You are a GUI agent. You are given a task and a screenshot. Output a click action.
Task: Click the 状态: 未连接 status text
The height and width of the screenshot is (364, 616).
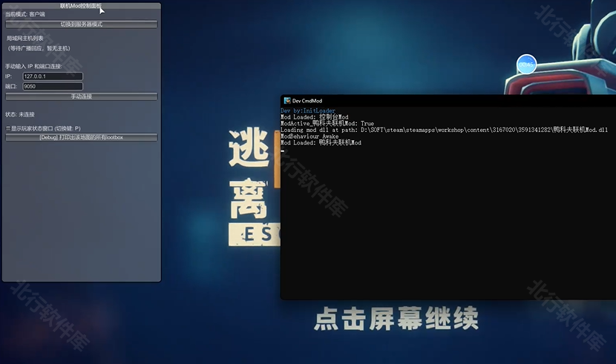(x=20, y=114)
